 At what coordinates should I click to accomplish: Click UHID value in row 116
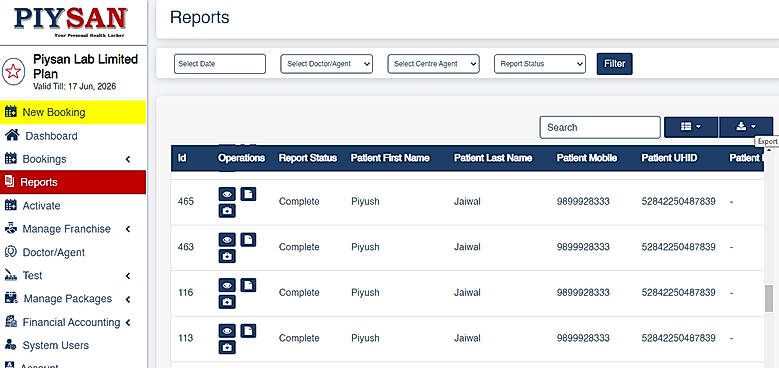679,293
